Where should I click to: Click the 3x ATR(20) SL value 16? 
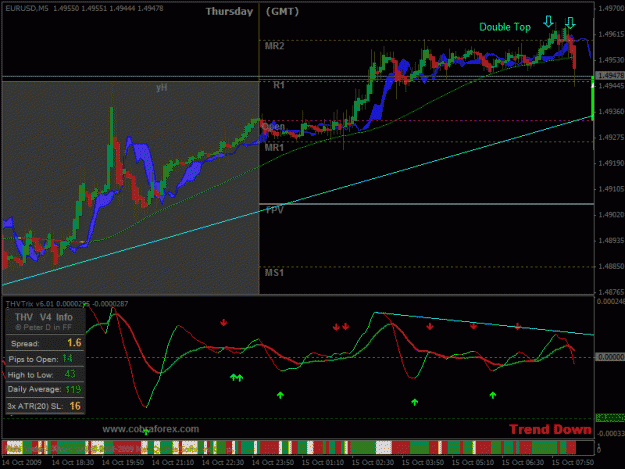[x=75, y=406]
